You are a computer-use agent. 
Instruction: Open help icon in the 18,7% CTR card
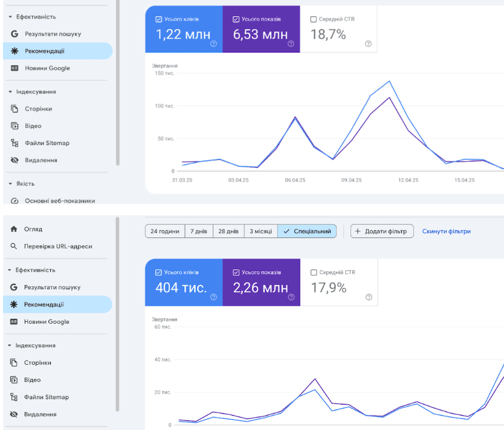tap(368, 43)
